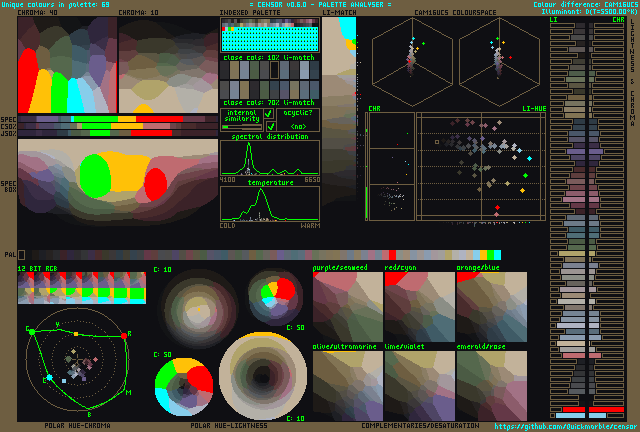The image size is (640, 432).
Task: Click the red/cyan complementary thumbnail
Action: 419,308
